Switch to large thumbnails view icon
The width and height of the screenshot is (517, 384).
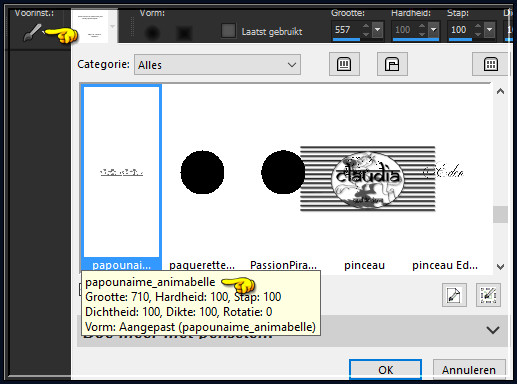[344, 64]
